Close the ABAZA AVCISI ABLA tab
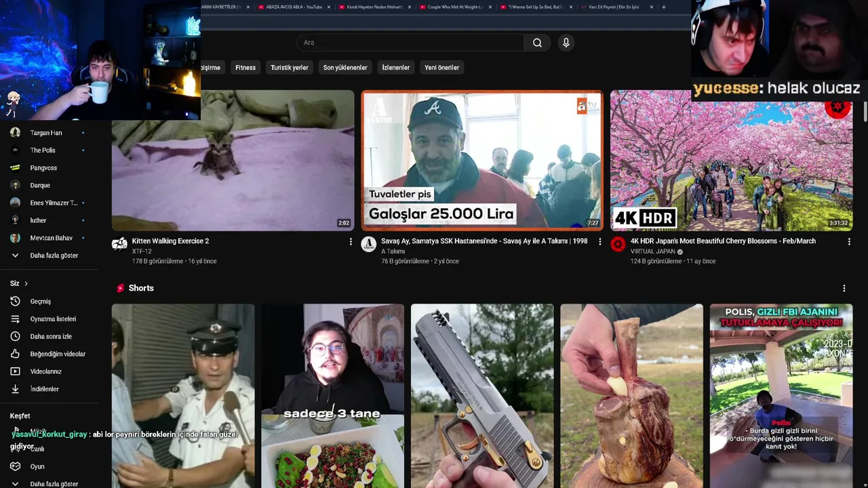The height and width of the screenshot is (488, 868). 329,7
